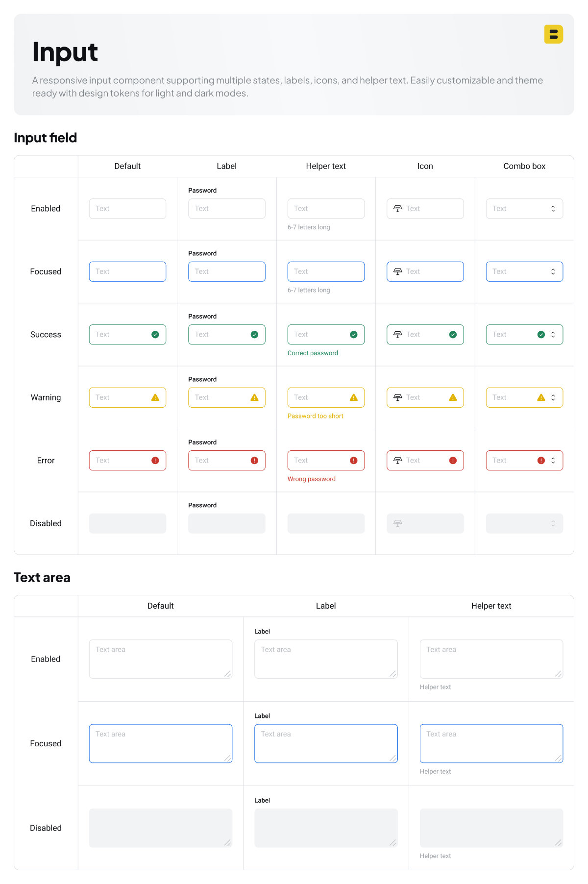The image size is (588, 884).
Task: Click green checkmark in Success Combo box input
Action: (541, 335)
